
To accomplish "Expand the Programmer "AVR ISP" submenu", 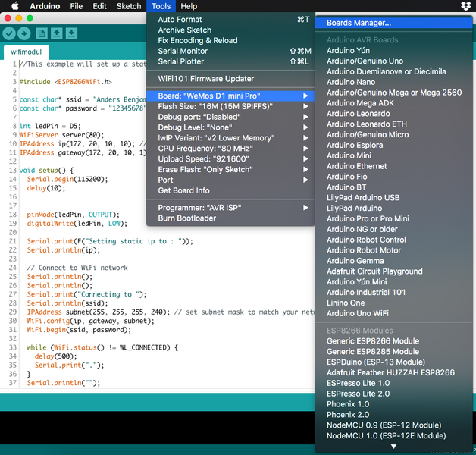I will tap(230, 208).
